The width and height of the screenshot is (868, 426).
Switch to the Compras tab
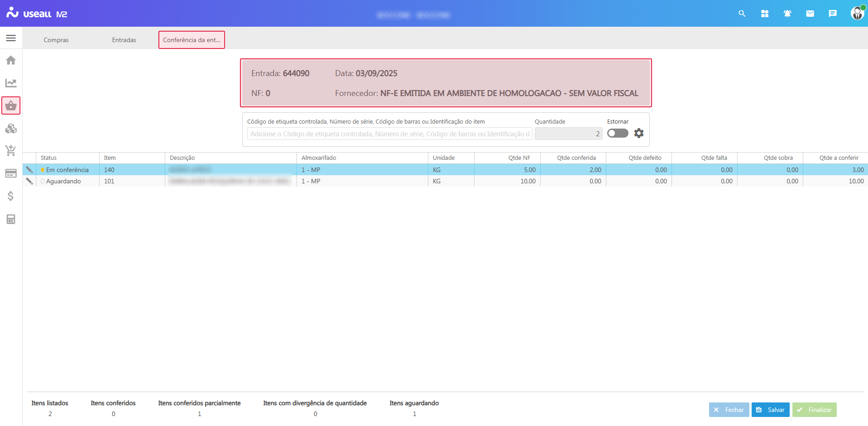pyautogui.click(x=56, y=40)
